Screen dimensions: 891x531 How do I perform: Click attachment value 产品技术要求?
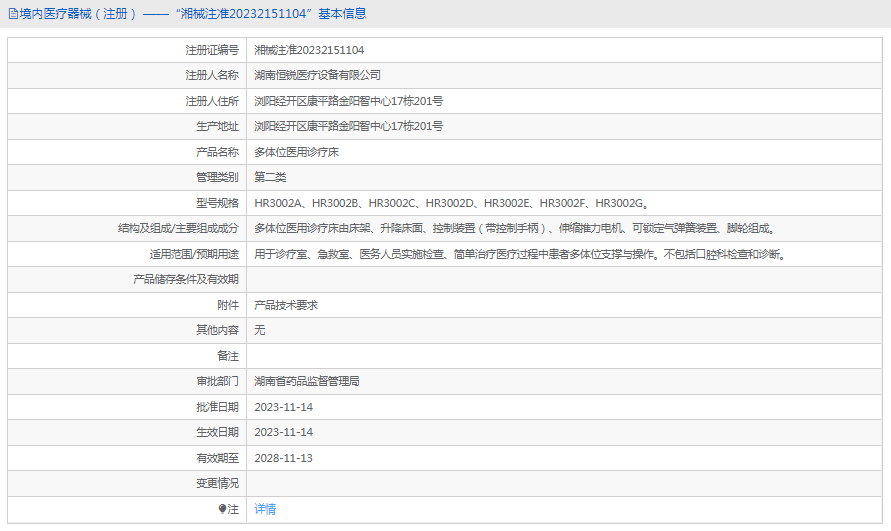point(286,305)
